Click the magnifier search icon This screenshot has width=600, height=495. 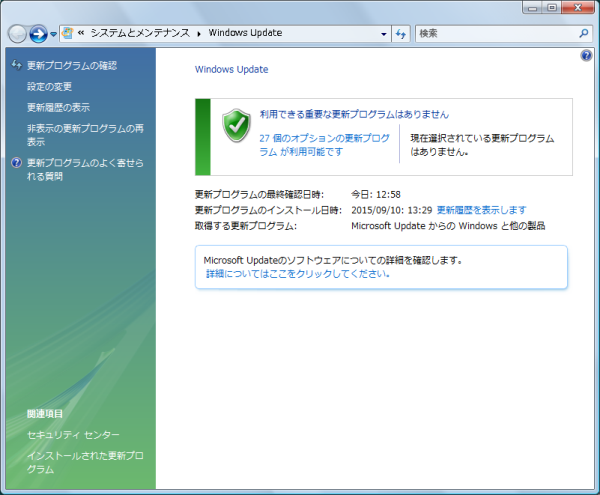(584, 34)
